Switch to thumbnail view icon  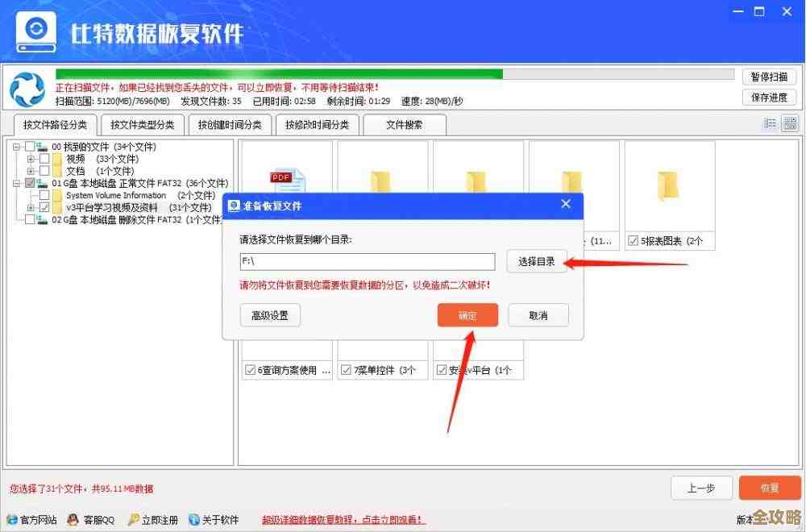790,124
